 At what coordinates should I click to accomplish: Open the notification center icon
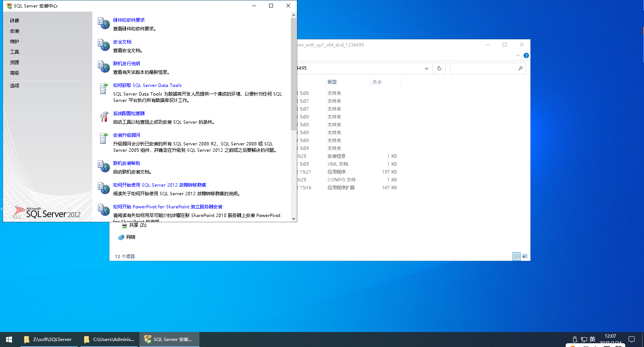pyautogui.click(x=632, y=340)
